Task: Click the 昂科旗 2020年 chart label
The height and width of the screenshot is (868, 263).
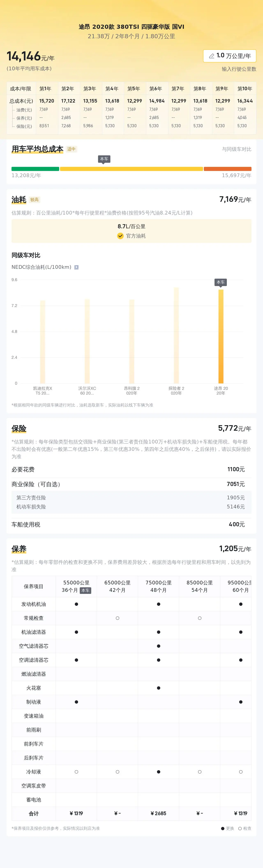Action: click(x=132, y=390)
